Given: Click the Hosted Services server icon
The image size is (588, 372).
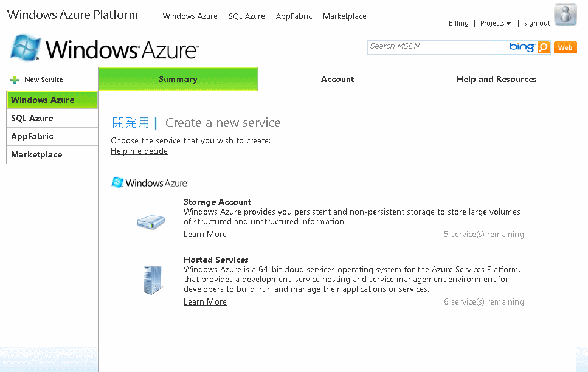Looking at the screenshot, I should pos(153,280).
